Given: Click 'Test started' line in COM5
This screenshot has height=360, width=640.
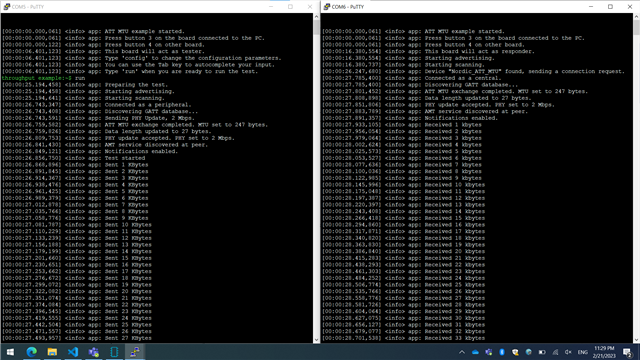Looking at the screenshot, I should 73,158.
